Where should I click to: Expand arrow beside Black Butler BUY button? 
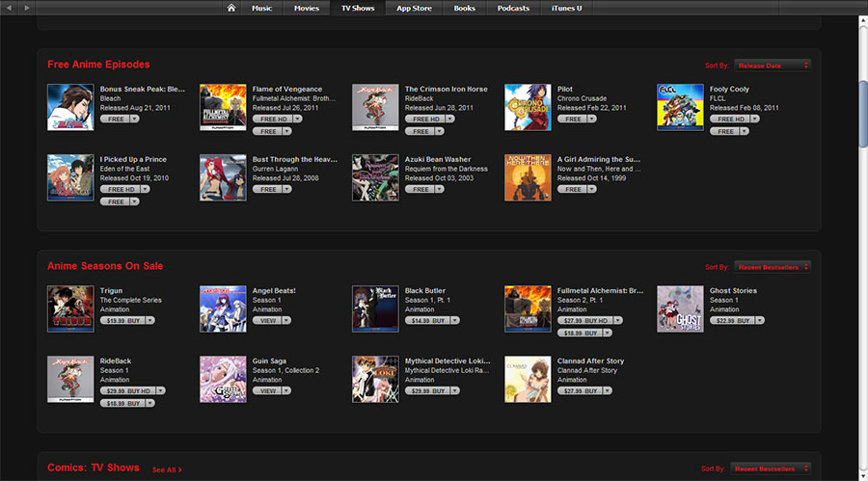pos(455,320)
